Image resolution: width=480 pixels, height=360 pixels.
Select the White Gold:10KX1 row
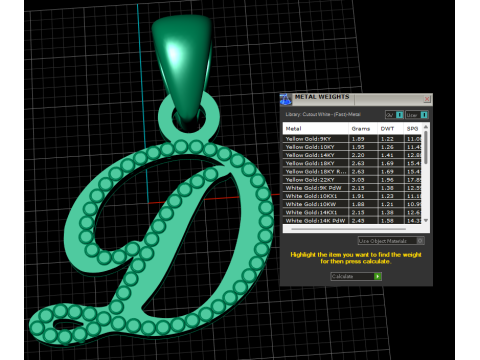[x=352, y=196]
